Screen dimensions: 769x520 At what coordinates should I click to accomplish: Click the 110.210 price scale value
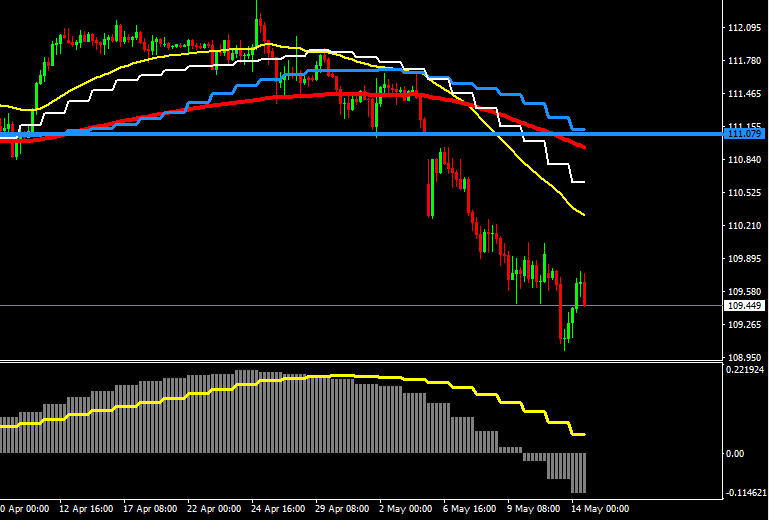744,226
